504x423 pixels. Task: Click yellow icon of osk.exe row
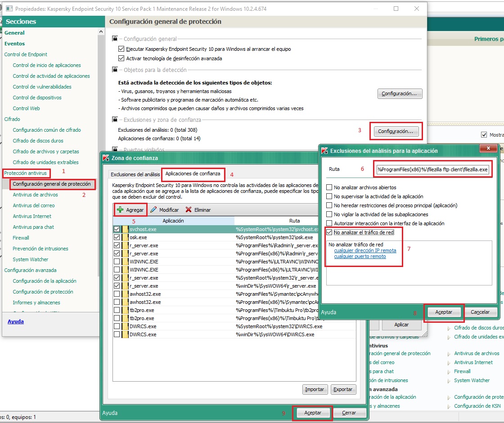coord(125,237)
